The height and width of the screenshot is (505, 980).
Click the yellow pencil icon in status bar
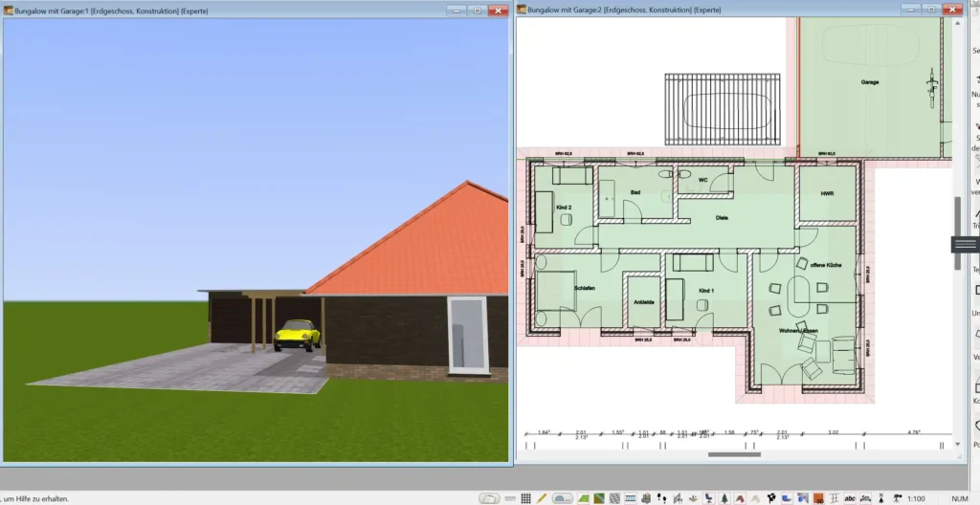[x=542, y=497]
